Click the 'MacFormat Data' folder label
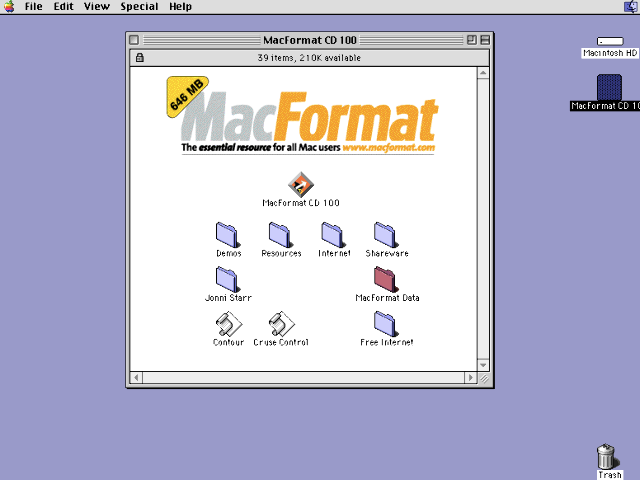The width and height of the screenshot is (640, 480). click(x=387, y=298)
